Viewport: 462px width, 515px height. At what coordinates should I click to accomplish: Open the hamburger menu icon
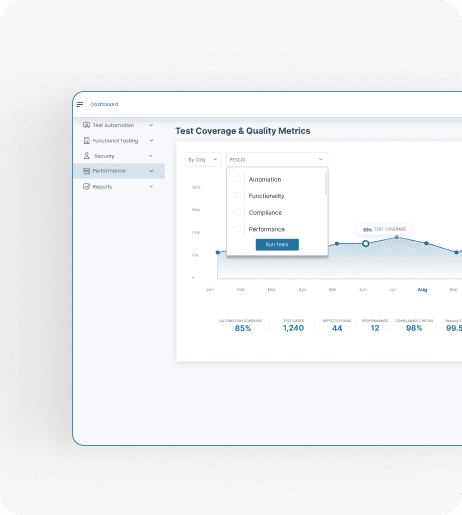click(80, 105)
